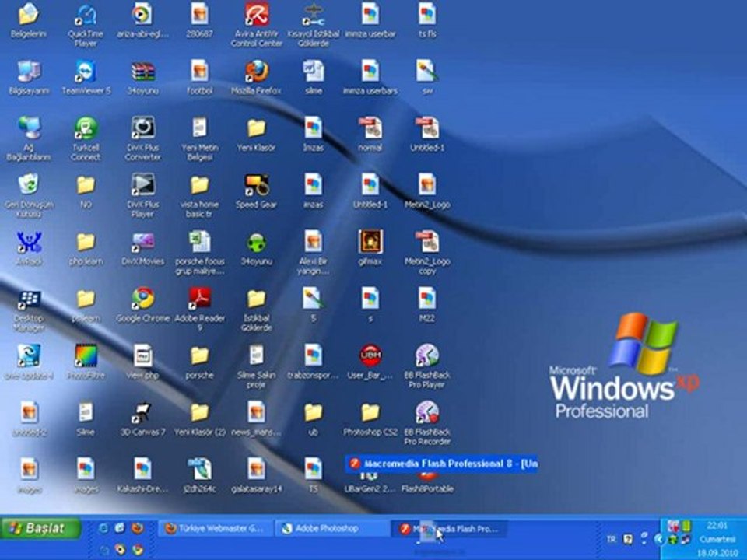This screenshot has height=560, width=747.
Task: Switch to Türkiye Webmaster Firefox taskbar window
Action: click(x=216, y=528)
